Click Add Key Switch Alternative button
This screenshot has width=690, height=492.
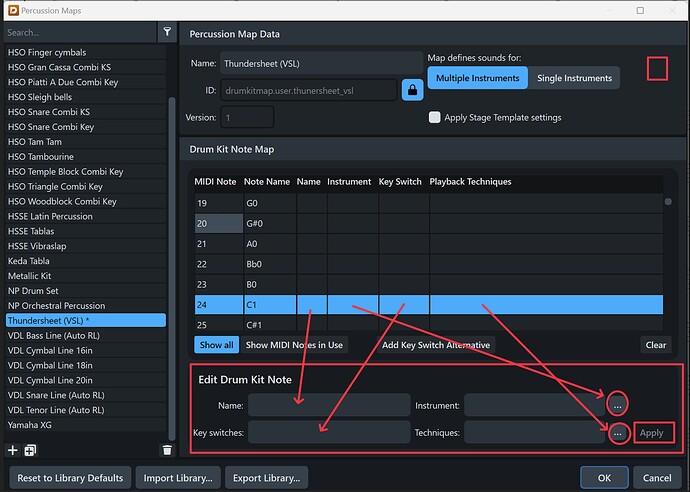point(436,345)
